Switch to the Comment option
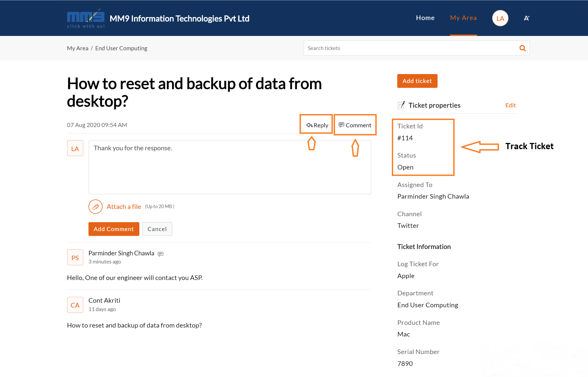Viewport: 588px width, 377px height. [x=355, y=125]
